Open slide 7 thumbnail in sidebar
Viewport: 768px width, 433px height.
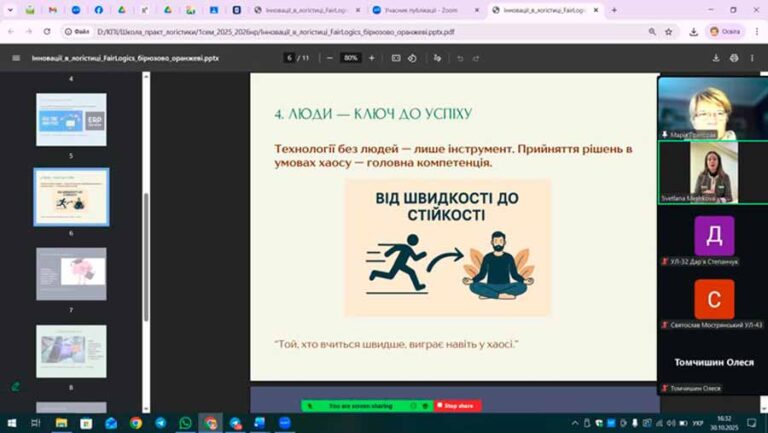coord(71,272)
